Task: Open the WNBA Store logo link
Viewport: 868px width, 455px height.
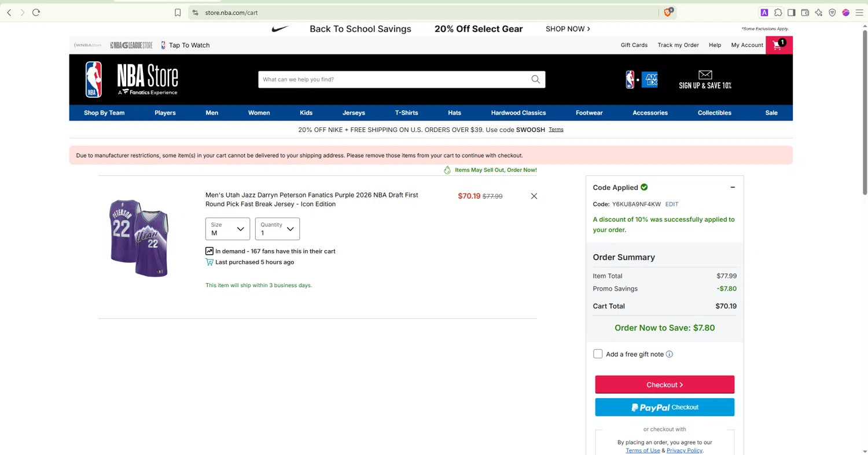Action: (x=88, y=45)
